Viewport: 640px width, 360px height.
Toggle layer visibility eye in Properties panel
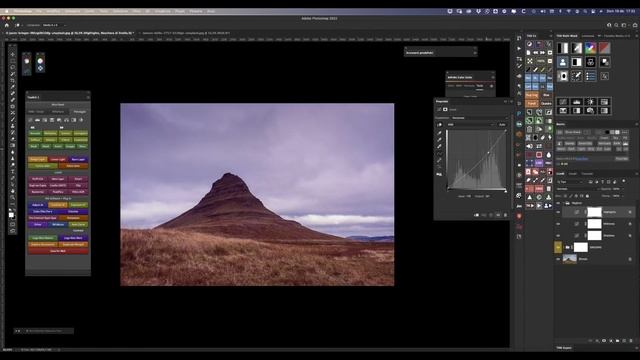pos(498,215)
